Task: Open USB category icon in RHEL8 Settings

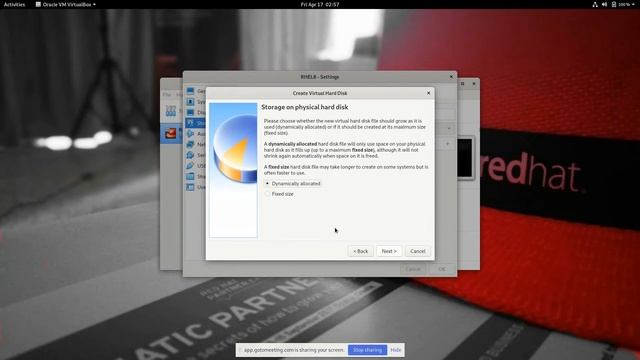Action: [x=191, y=166]
